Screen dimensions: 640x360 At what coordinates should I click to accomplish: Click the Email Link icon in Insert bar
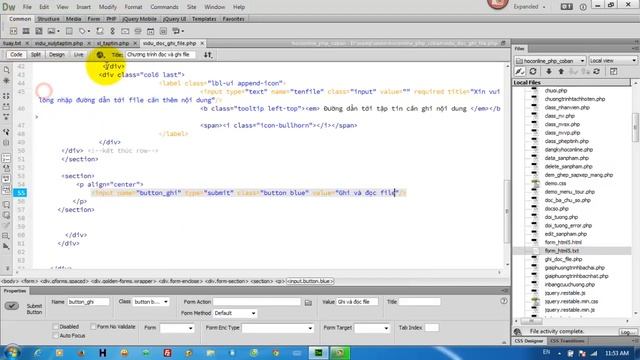pyautogui.click(x=125, y=31)
